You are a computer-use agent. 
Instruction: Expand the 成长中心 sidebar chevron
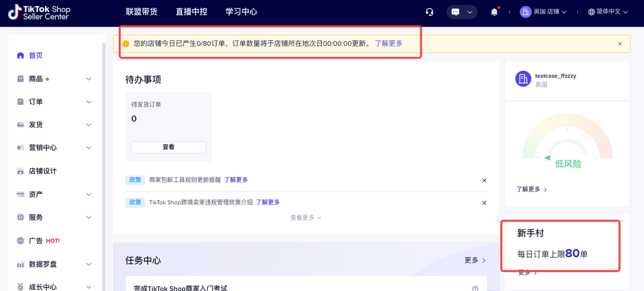coord(89,287)
